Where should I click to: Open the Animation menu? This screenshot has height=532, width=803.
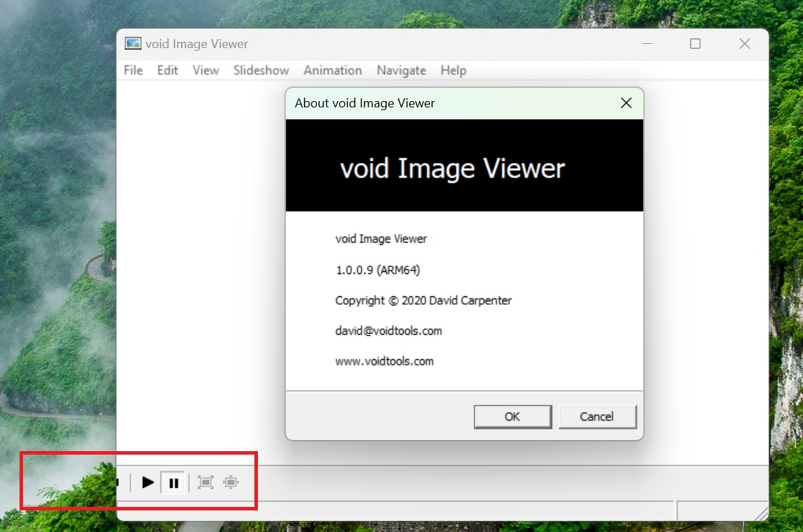332,70
